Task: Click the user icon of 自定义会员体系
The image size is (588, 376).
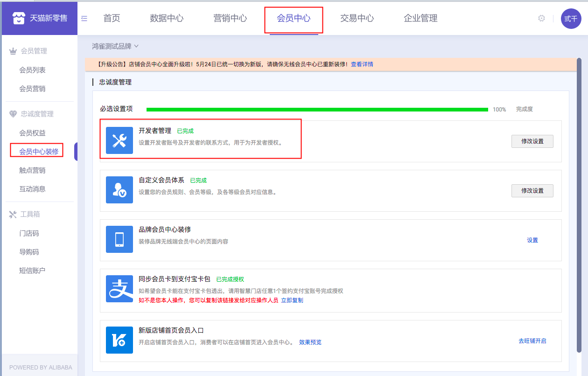Action: click(119, 190)
